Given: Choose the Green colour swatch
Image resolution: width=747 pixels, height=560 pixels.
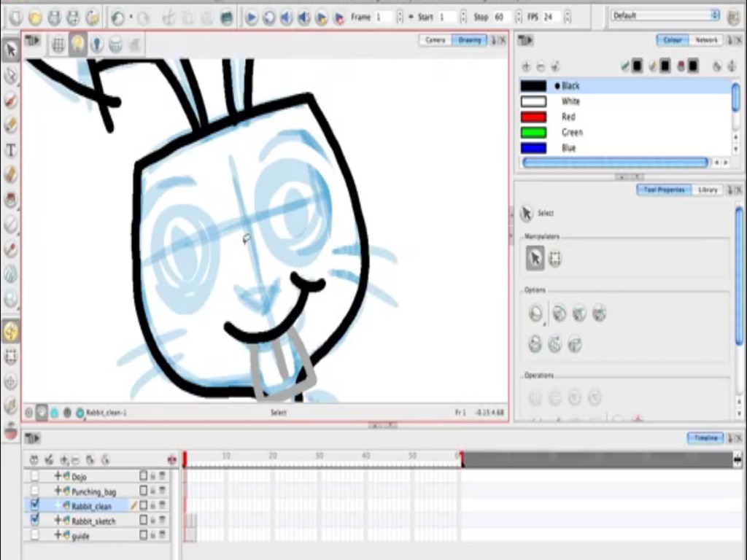Looking at the screenshot, I should click(x=533, y=133).
